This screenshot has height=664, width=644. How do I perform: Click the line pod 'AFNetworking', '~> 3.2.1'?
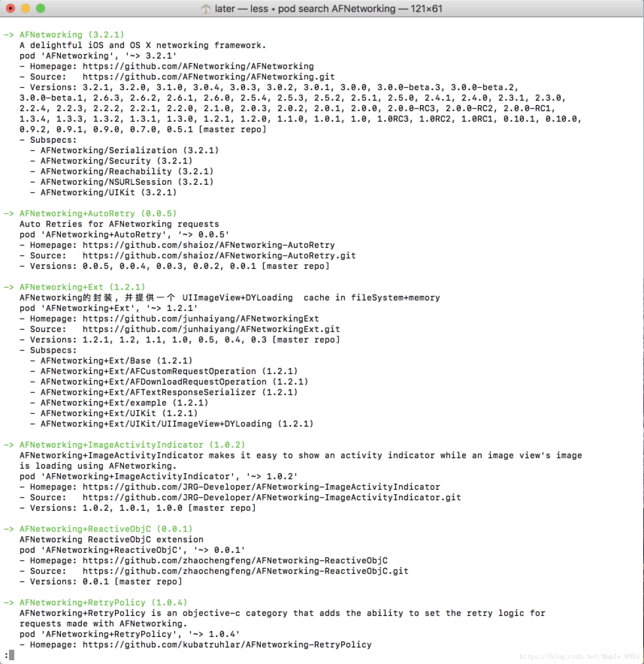(x=98, y=56)
